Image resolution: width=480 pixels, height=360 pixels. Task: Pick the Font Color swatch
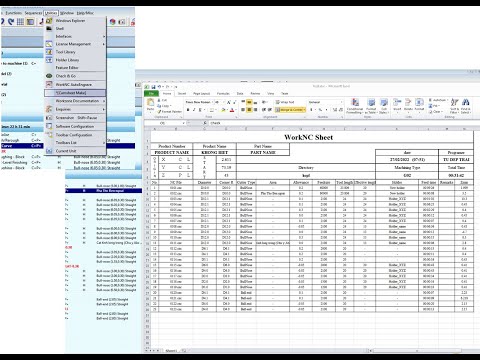tap(232, 110)
